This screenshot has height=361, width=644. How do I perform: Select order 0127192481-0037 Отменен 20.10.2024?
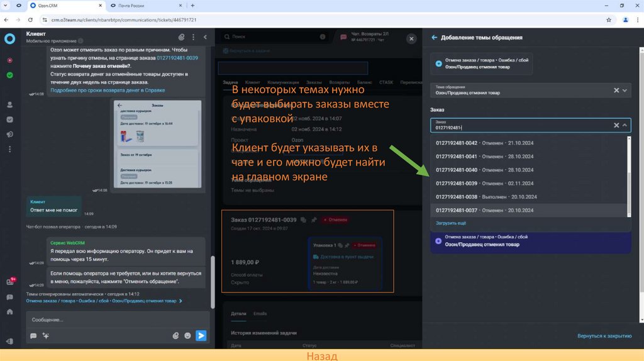(529, 210)
